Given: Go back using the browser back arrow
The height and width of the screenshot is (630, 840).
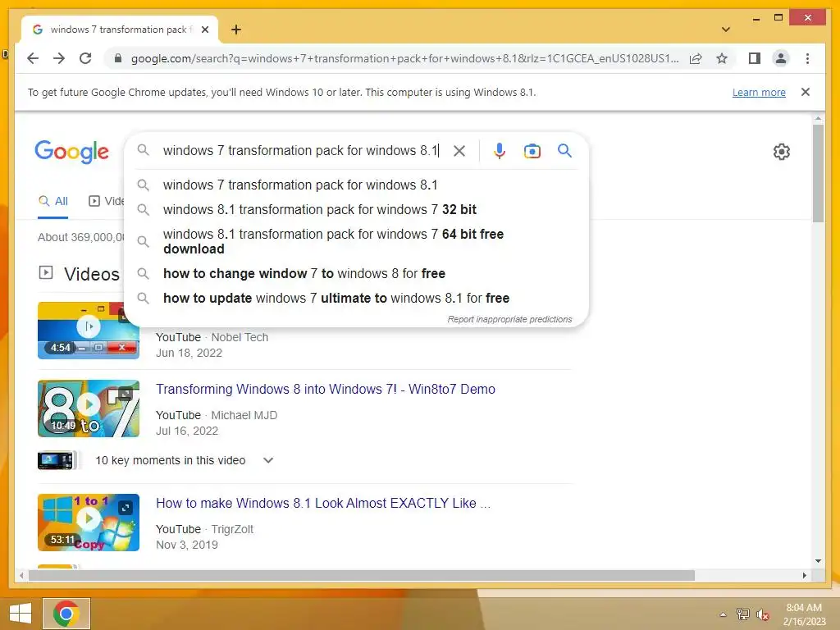Looking at the screenshot, I should point(33,58).
